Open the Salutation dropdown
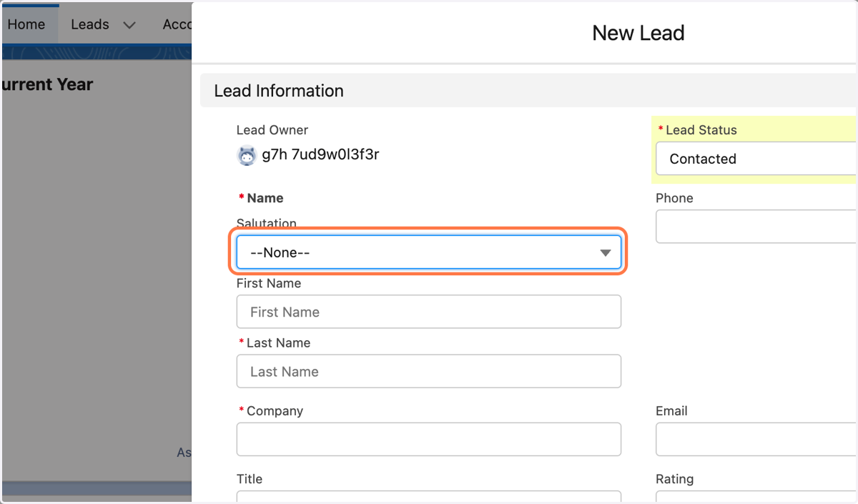858x504 pixels. pyautogui.click(x=428, y=252)
